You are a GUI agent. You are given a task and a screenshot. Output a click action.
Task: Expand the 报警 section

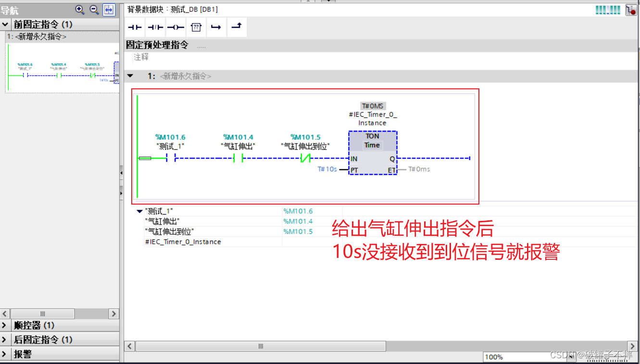click(4, 354)
